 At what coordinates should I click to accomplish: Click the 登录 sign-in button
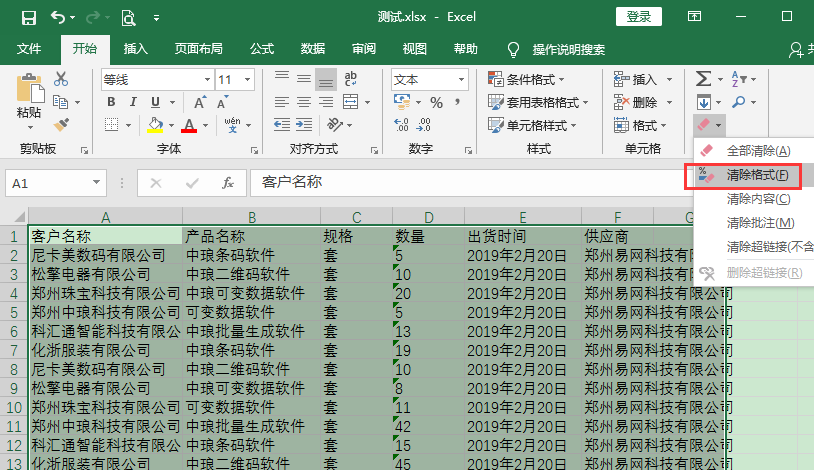639,16
